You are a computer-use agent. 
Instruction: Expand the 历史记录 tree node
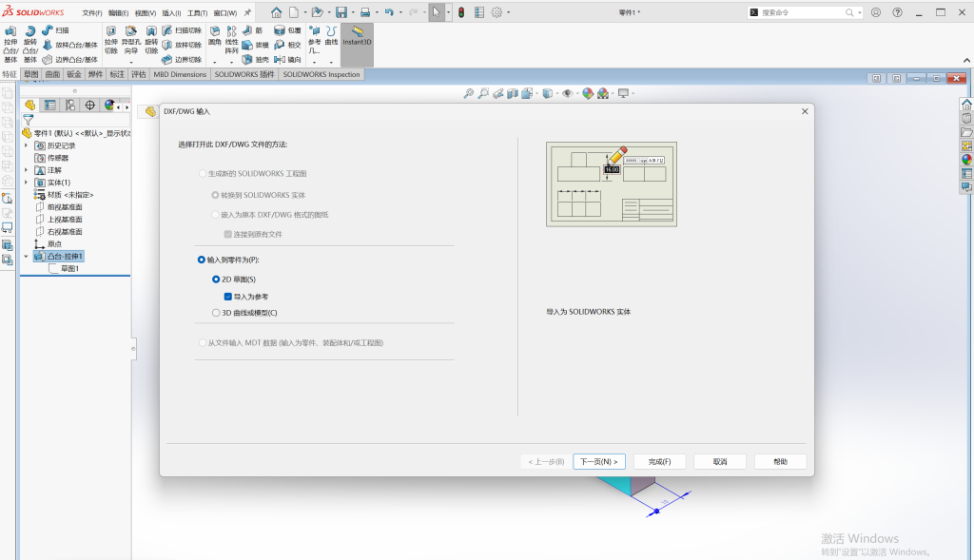point(26,145)
